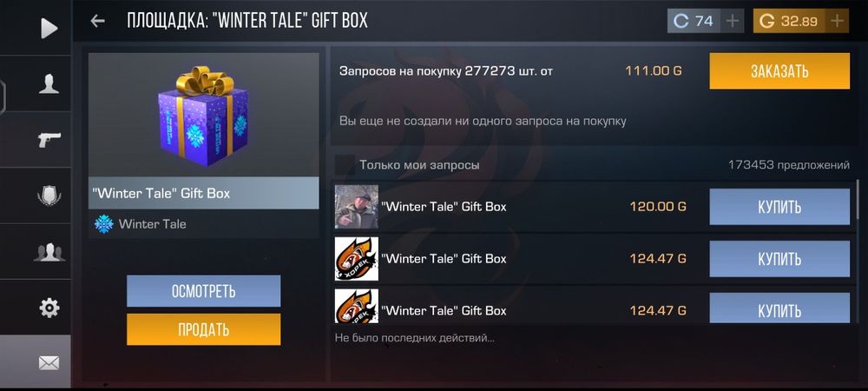Open the shield laurel rank icon
Viewport: 868px width, 391px height.
point(49,195)
